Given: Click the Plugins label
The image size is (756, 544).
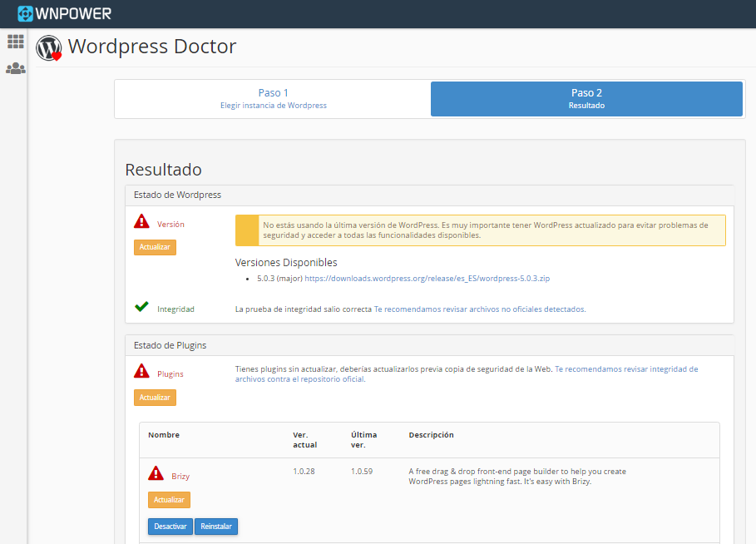Looking at the screenshot, I should pyautogui.click(x=170, y=373).
